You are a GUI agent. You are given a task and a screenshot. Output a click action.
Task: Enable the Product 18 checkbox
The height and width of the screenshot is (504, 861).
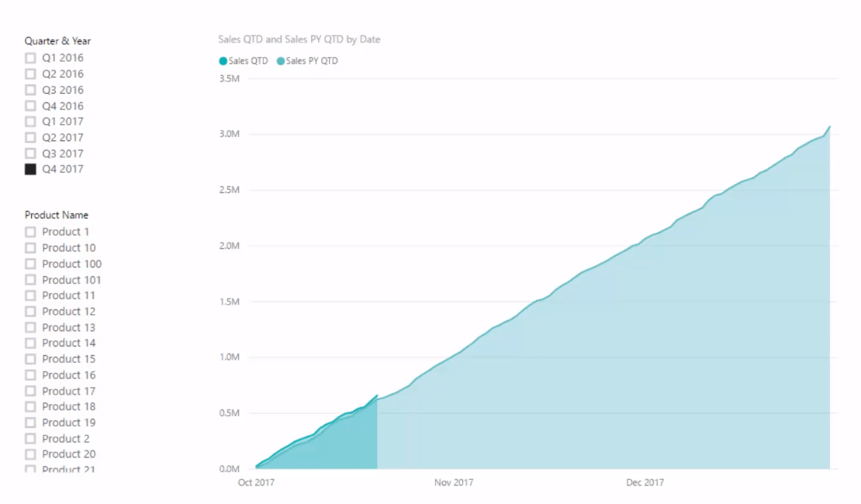[x=30, y=407]
